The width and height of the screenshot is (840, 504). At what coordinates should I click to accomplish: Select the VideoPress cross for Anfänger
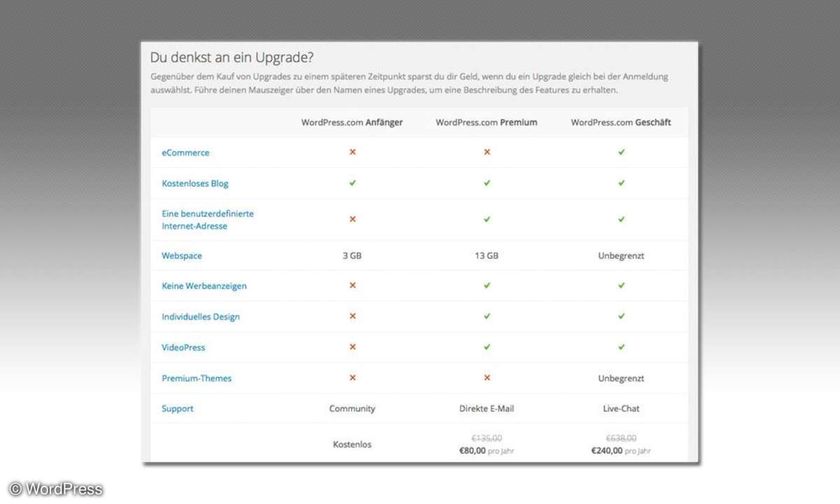pos(353,347)
